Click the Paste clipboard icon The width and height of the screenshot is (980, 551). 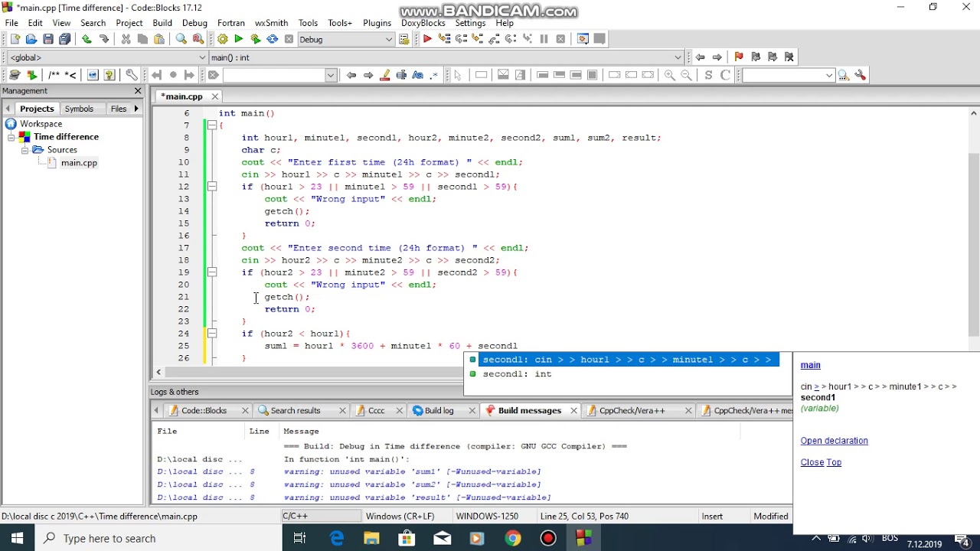[159, 39]
